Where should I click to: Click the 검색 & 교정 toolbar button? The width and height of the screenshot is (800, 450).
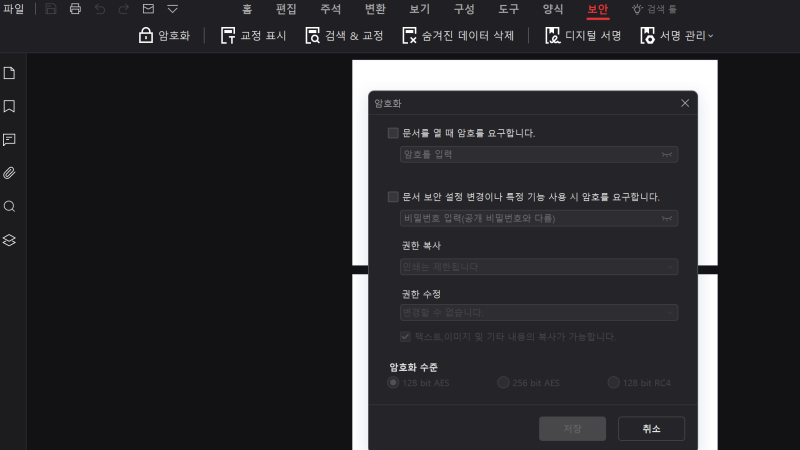click(344, 36)
